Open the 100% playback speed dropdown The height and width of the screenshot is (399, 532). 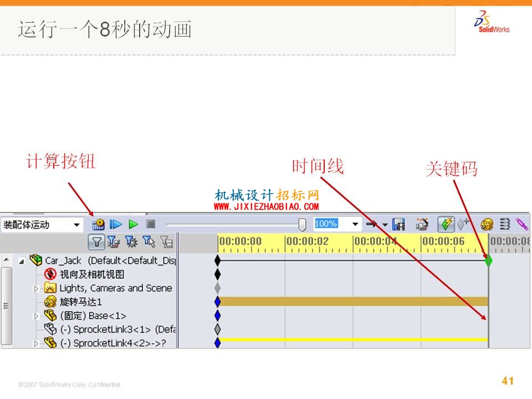tap(355, 224)
